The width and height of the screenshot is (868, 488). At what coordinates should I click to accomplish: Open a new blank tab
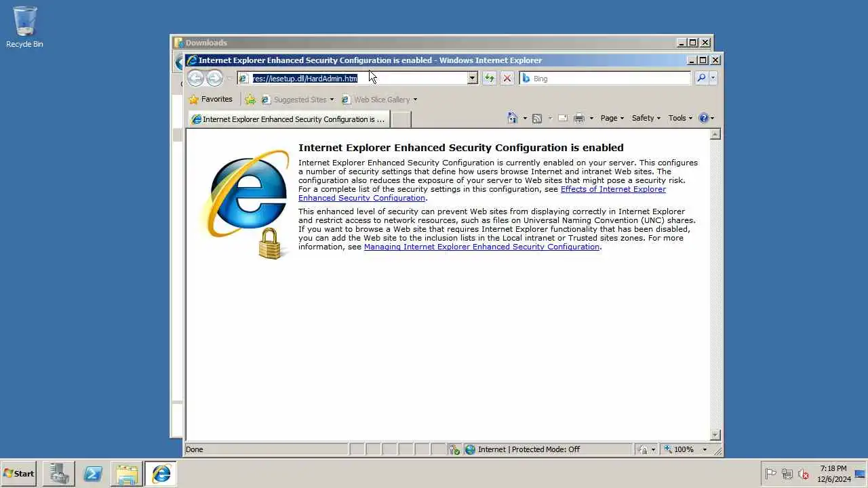click(x=401, y=119)
